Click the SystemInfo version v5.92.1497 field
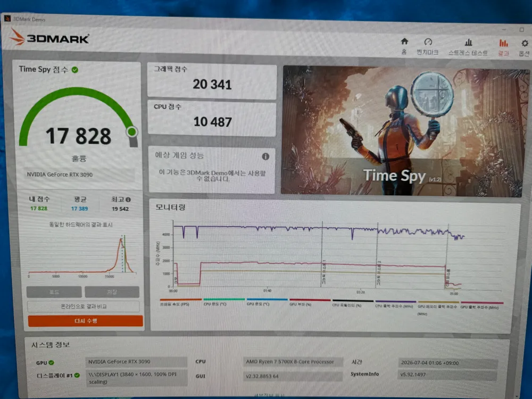 pyautogui.click(x=447, y=375)
